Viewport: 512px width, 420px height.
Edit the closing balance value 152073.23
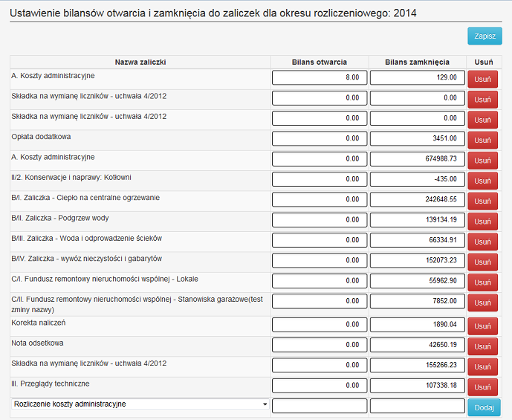[418, 260]
